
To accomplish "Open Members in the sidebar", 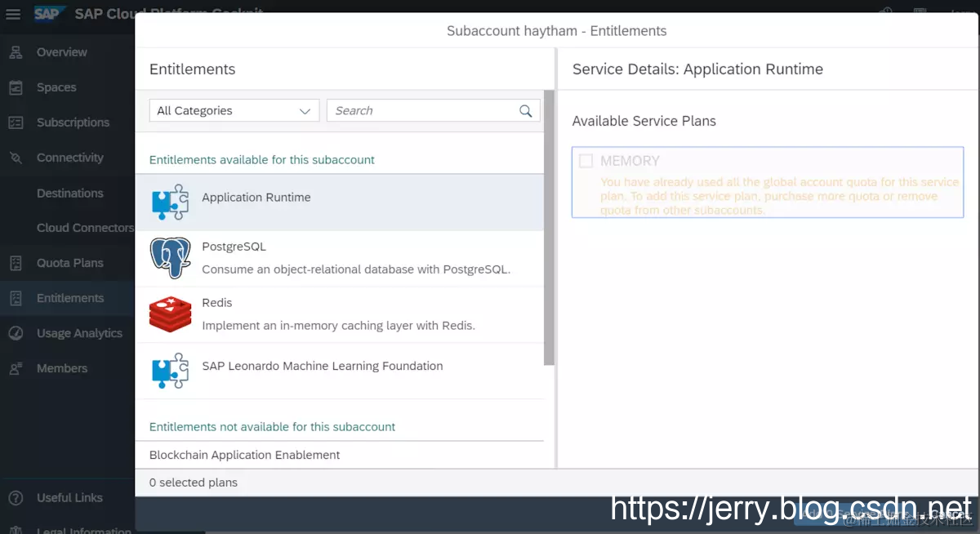I will pyautogui.click(x=62, y=368).
